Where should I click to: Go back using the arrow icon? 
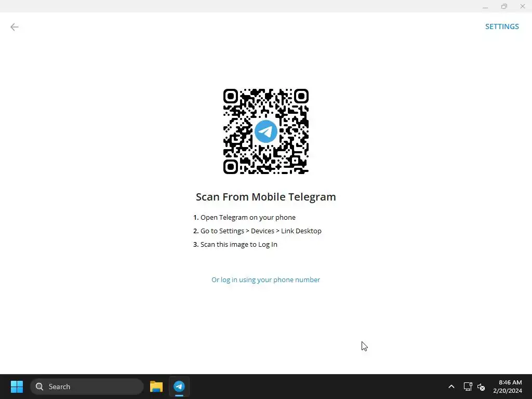point(14,27)
